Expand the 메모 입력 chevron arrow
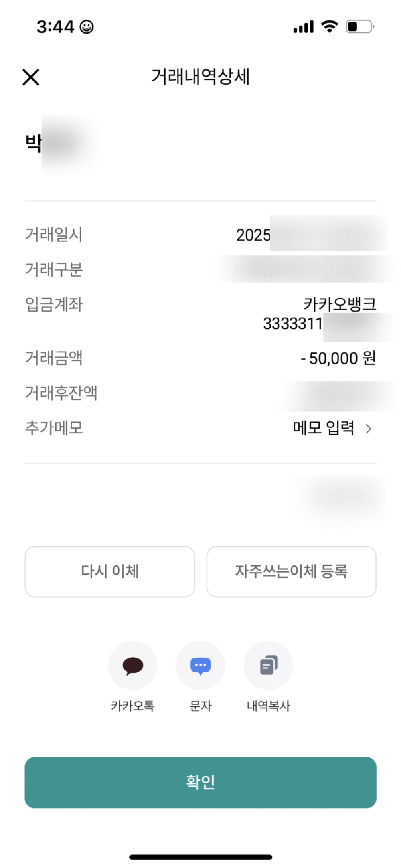 [x=369, y=429]
